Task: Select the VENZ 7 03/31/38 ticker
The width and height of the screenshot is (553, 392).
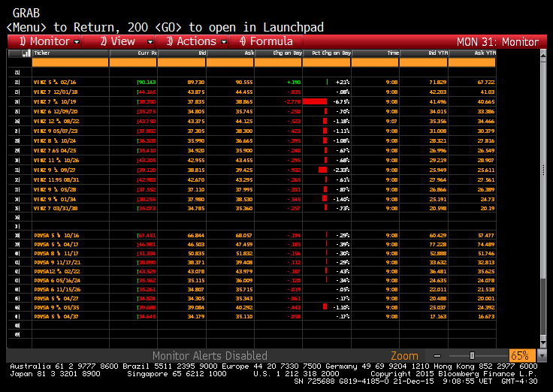Action: [x=56, y=208]
